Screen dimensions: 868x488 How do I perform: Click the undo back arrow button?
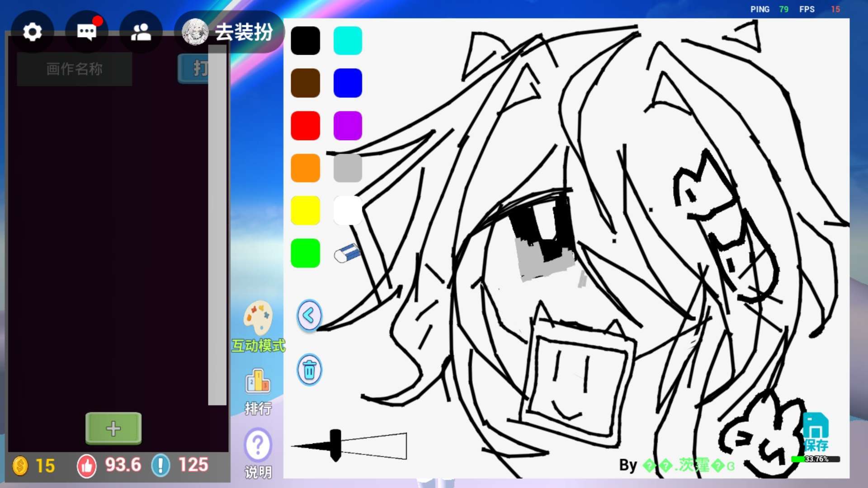[x=309, y=315]
